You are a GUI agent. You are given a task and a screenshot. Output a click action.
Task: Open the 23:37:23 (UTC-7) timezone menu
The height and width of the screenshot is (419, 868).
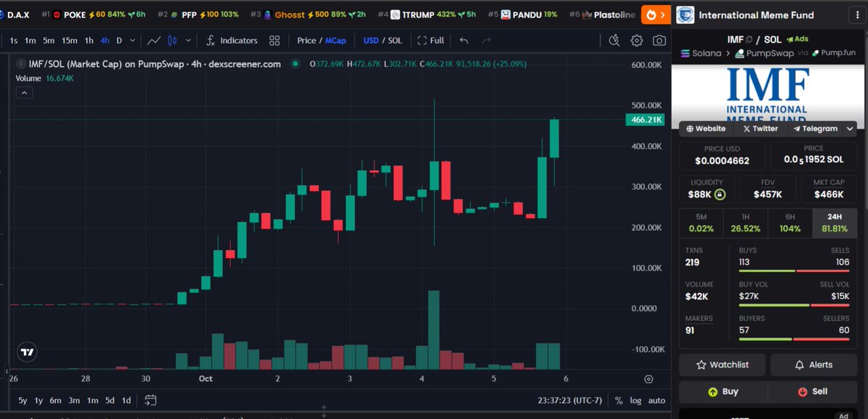[571, 399]
